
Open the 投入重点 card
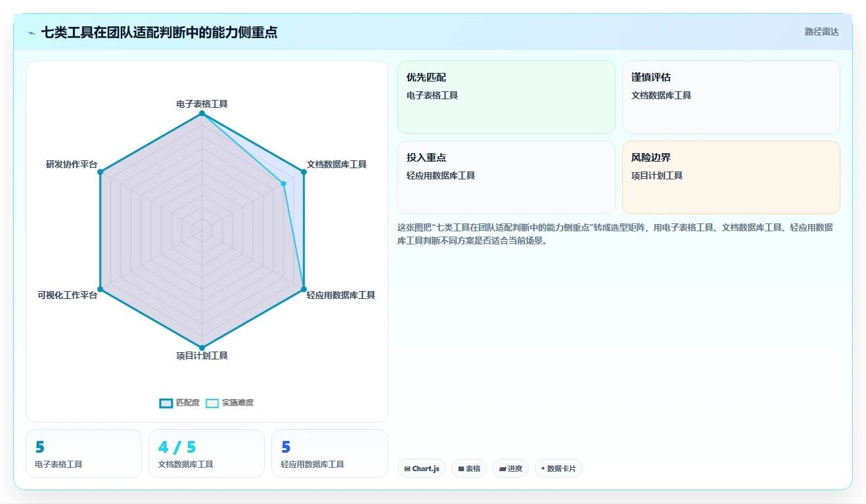507,177
